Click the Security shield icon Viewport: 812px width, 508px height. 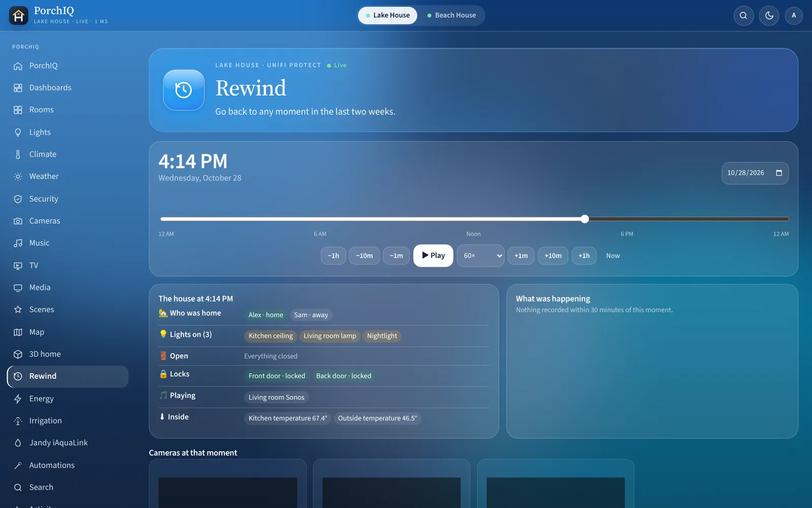pyautogui.click(x=18, y=199)
